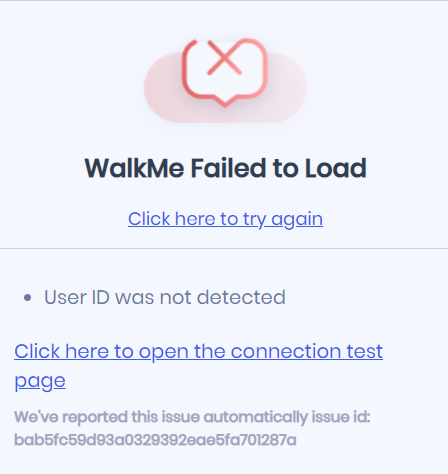Select the bullet dot before User ID message
Image resolution: width=448 pixels, height=474 pixels.
coord(28,297)
